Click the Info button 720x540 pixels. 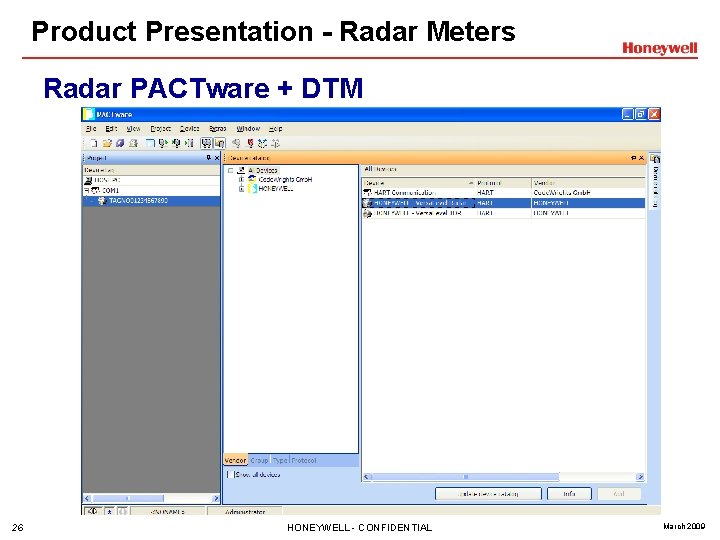569,494
